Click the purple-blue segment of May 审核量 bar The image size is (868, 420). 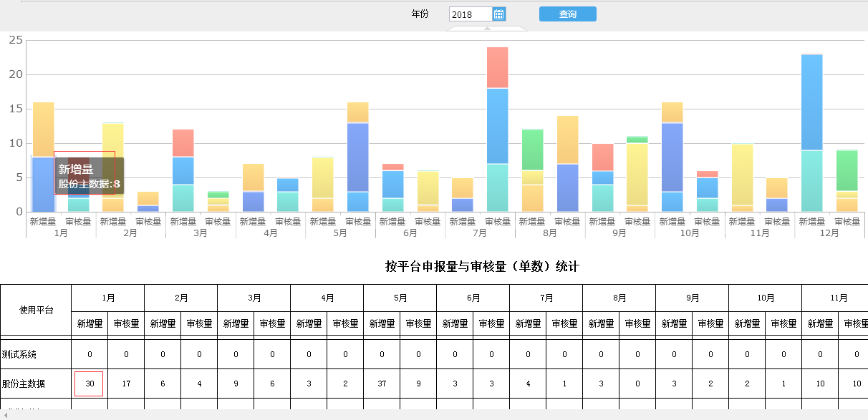(357, 157)
